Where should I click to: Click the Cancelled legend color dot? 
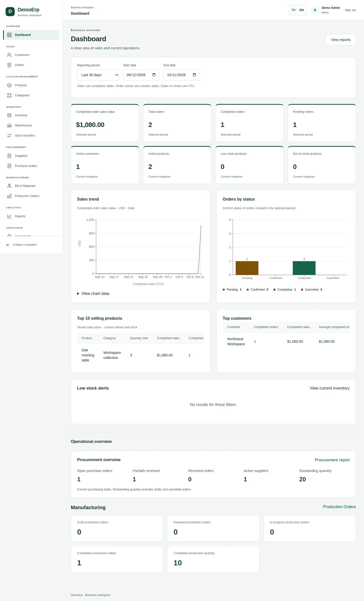[x=302, y=290]
